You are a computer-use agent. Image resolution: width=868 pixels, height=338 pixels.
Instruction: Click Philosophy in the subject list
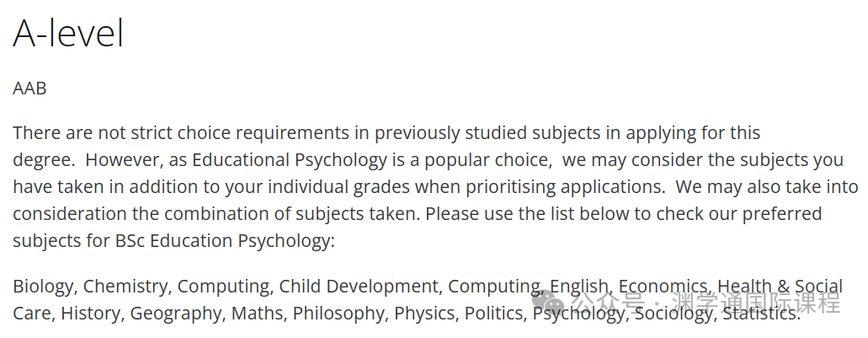[x=340, y=314]
